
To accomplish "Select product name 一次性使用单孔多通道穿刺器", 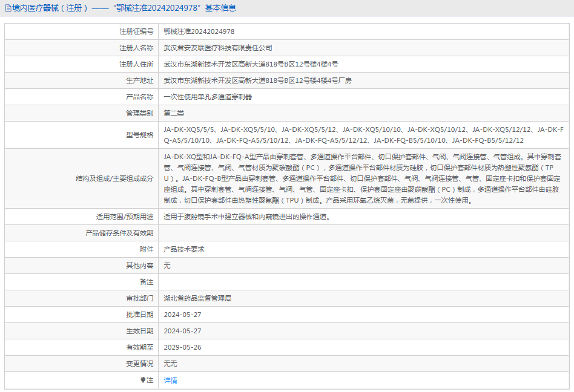I will point(208,97).
